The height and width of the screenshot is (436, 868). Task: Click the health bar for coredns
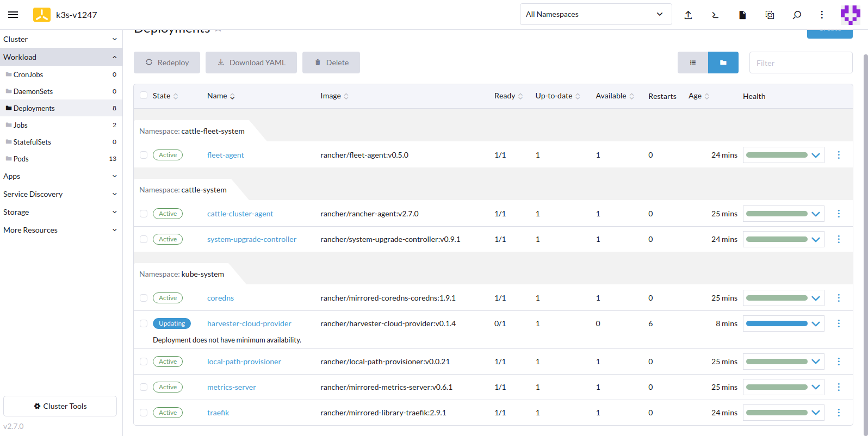click(x=777, y=298)
